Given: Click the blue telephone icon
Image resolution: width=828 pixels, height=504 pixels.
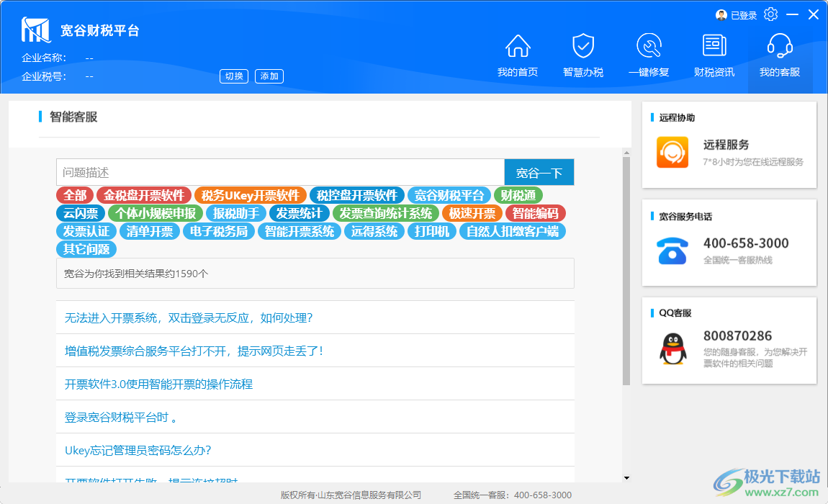Looking at the screenshot, I should point(672,251).
